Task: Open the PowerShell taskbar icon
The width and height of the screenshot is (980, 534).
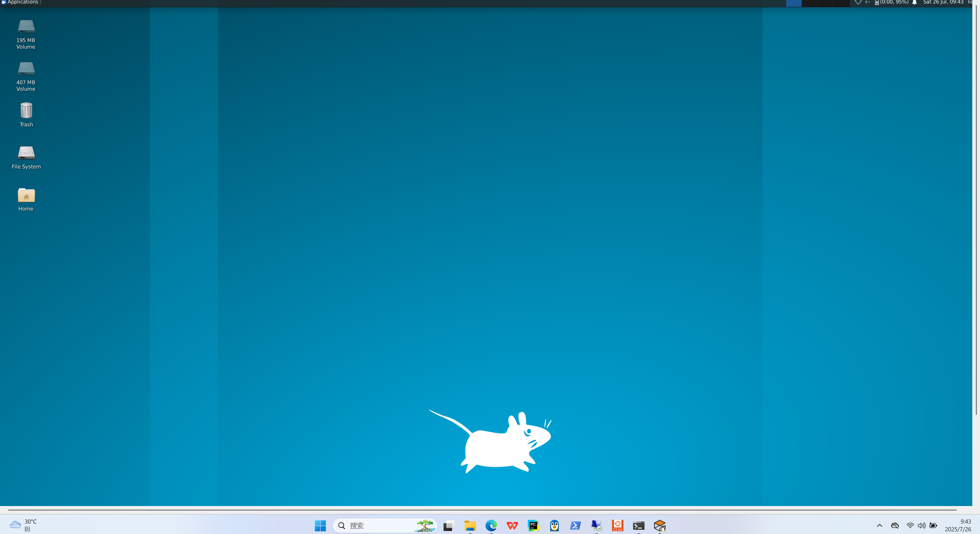Action: coord(575,525)
